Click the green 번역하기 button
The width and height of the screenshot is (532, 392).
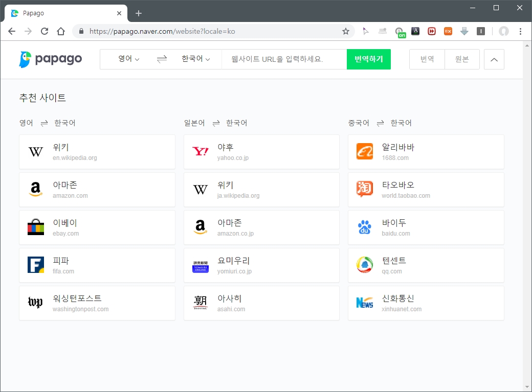369,59
